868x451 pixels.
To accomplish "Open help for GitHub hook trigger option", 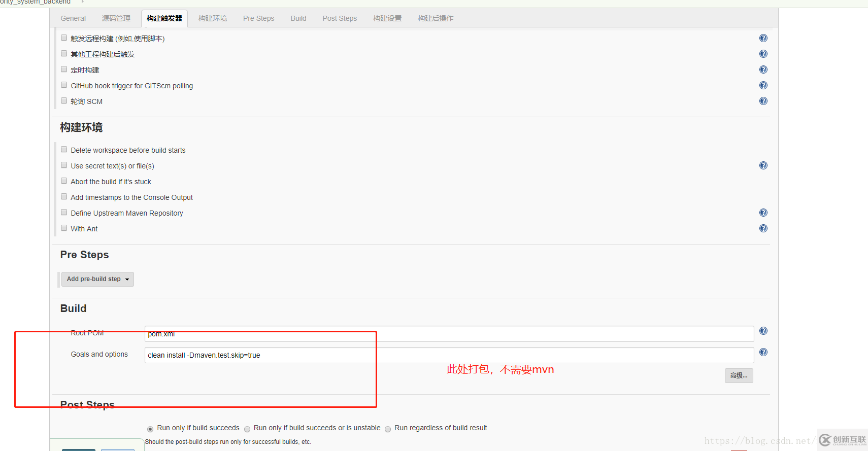I will click(x=763, y=85).
